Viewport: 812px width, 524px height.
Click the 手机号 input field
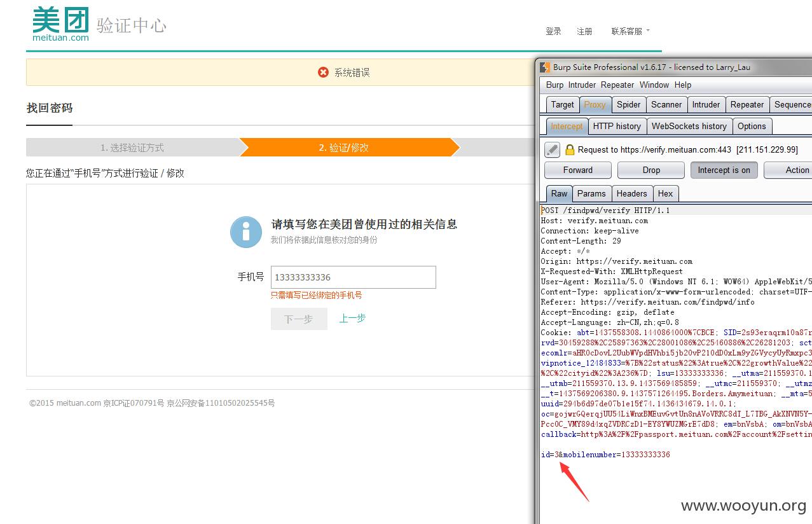pos(354,277)
